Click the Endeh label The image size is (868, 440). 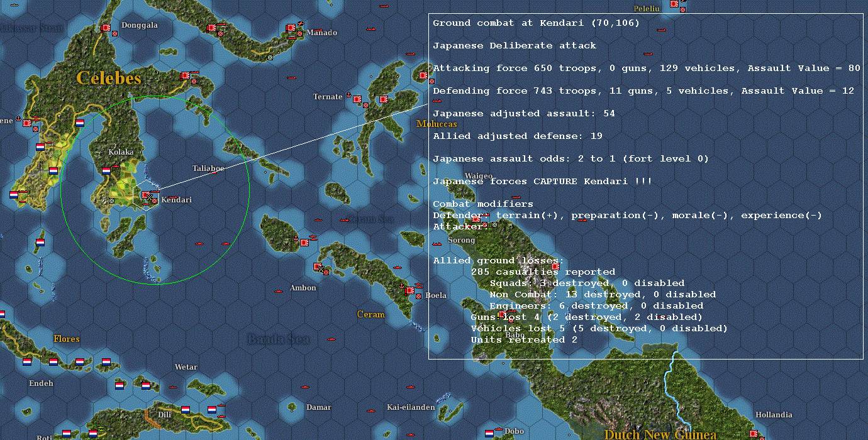(x=41, y=383)
